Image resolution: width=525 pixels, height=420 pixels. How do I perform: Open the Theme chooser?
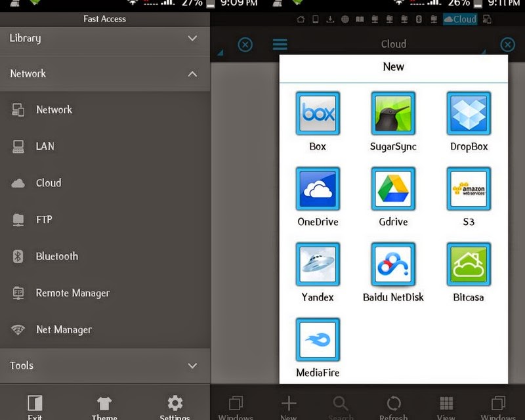tap(104, 408)
